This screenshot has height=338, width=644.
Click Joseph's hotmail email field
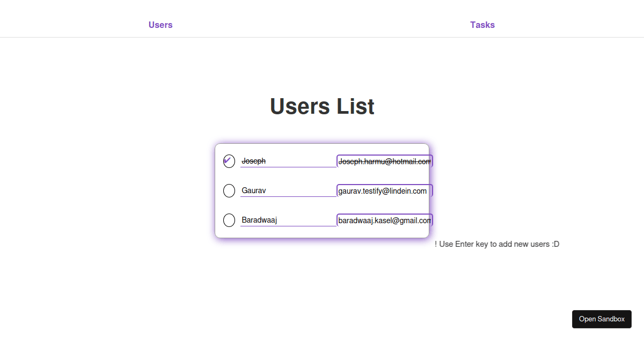point(384,160)
